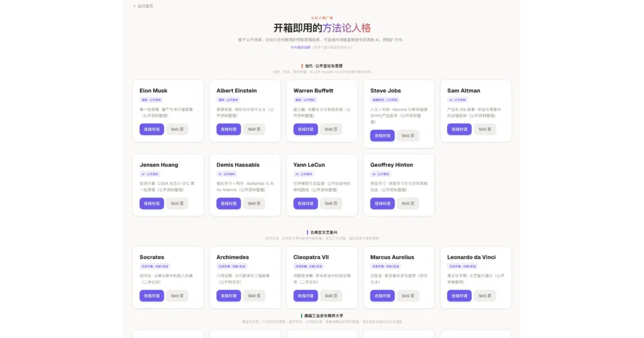Open Skill 页 for Geoffrey Hinton
644x338 pixels.
pyautogui.click(x=408, y=203)
